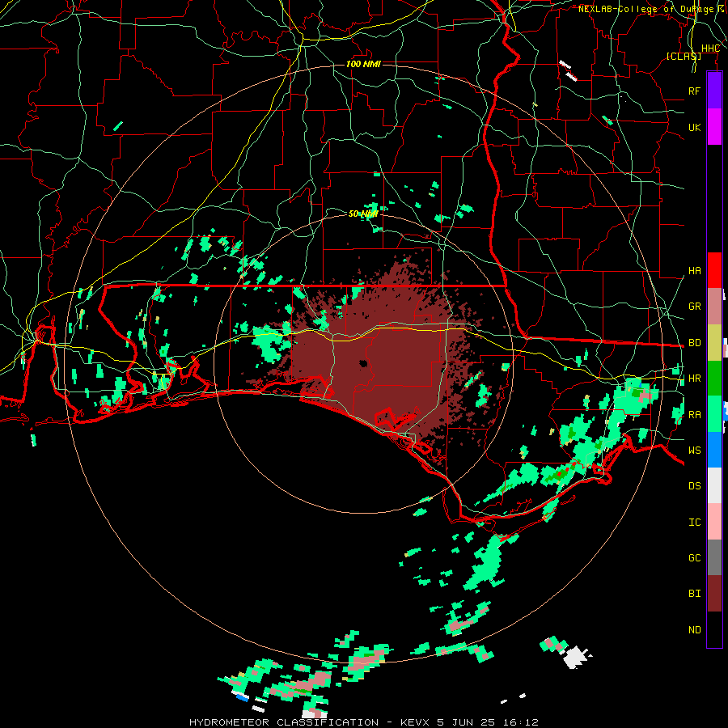Image resolution: width=728 pixels, height=728 pixels.
Task: Click the HHC product code text
Action: coord(711,49)
